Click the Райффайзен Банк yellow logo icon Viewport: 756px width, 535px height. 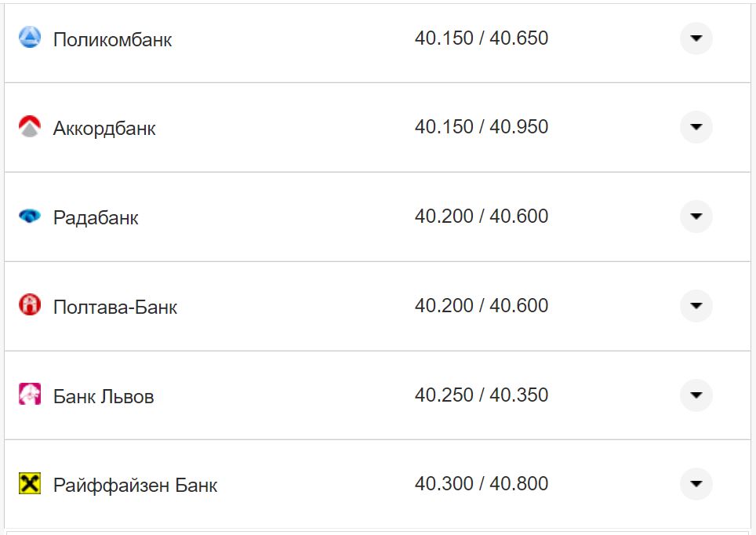click(x=29, y=484)
